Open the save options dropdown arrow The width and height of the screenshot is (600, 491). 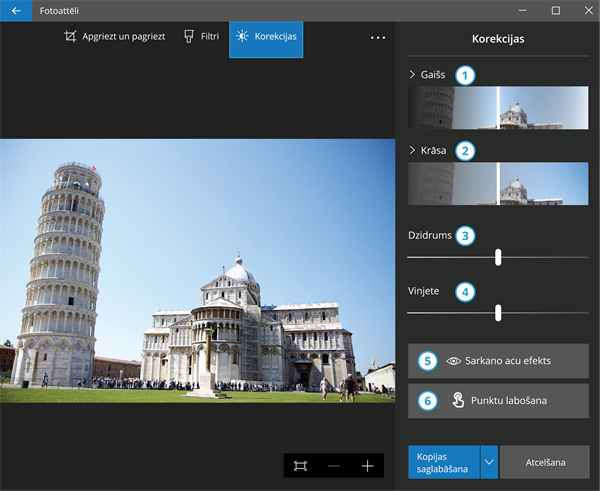[x=489, y=462]
